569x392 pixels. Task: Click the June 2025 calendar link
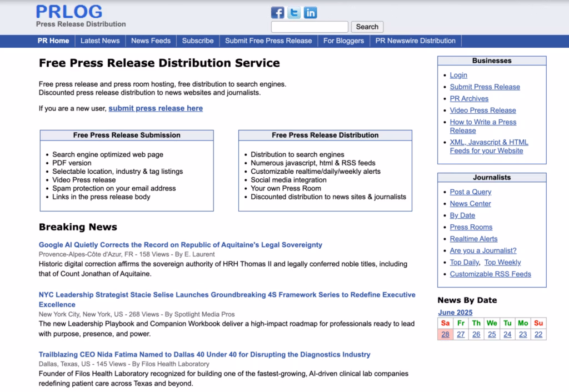455,312
